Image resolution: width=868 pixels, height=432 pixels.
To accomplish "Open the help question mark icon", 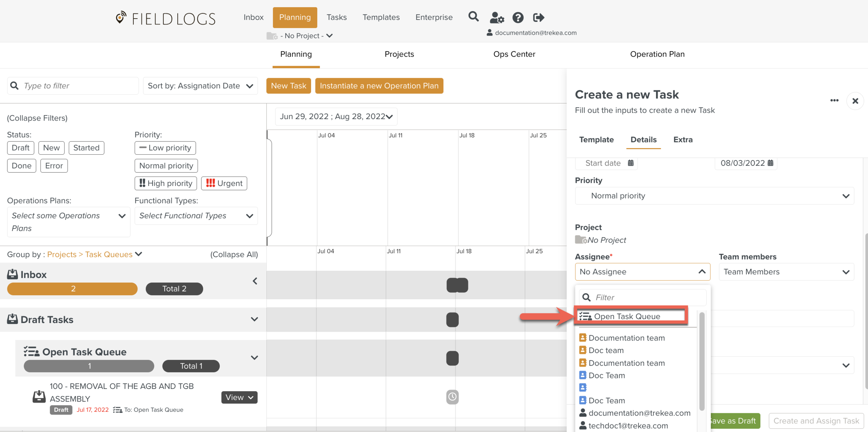I will [518, 17].
